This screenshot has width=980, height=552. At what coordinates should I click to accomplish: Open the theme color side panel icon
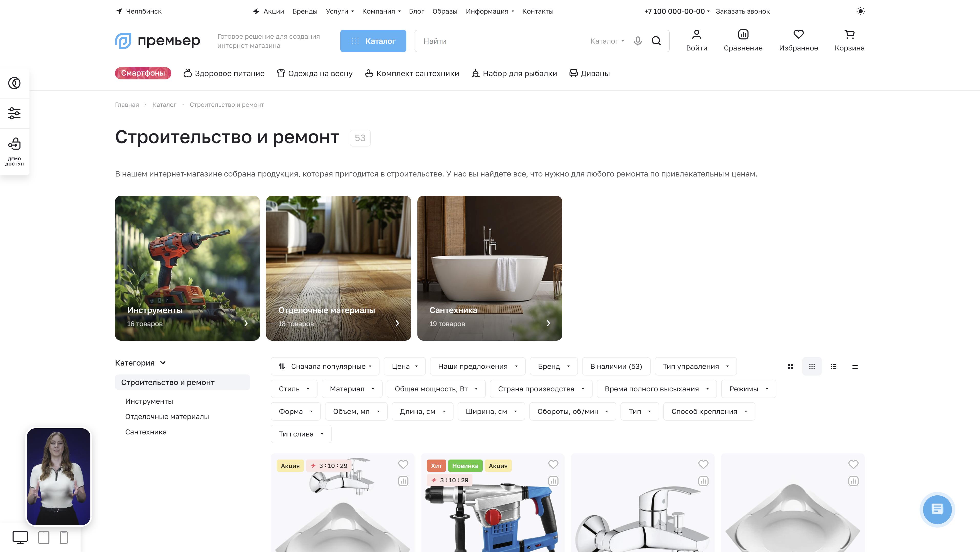coord(14,83)
